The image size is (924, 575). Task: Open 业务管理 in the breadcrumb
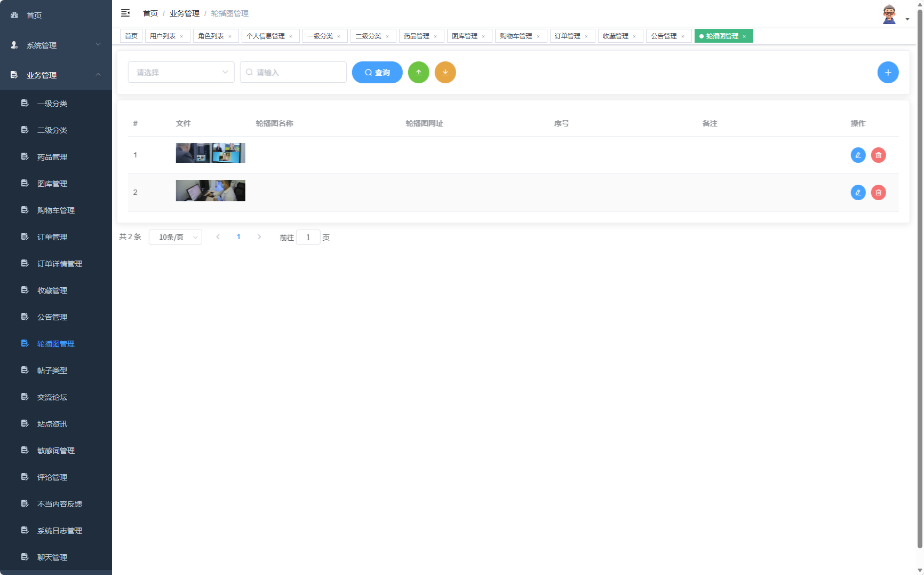click(184, 13)
